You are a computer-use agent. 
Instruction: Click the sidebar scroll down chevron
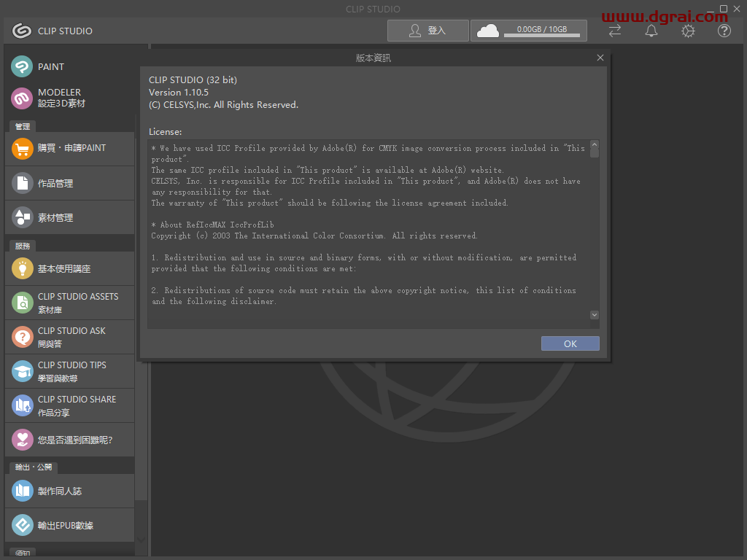coord(141,540)
